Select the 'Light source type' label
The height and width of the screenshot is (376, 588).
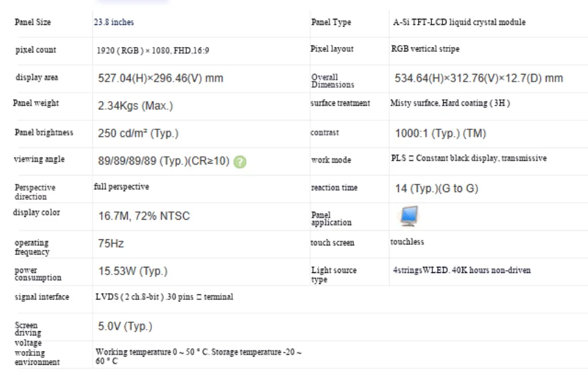coord(334,274)
